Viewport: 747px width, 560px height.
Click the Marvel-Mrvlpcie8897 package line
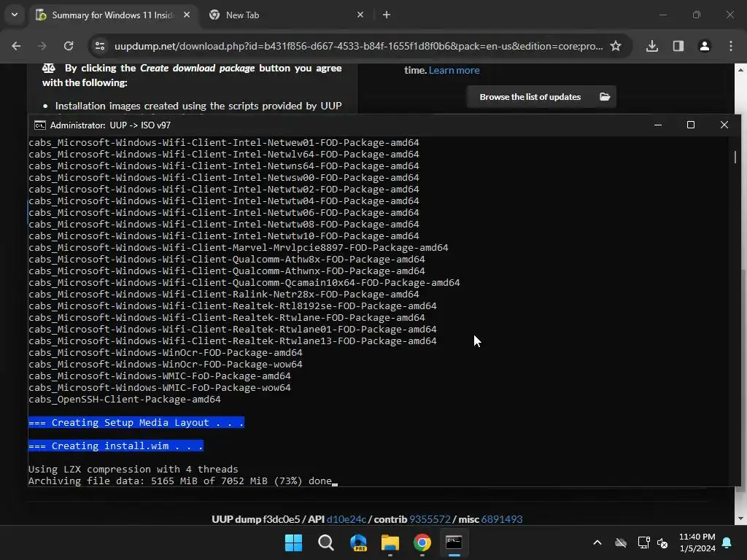(239, 248)
